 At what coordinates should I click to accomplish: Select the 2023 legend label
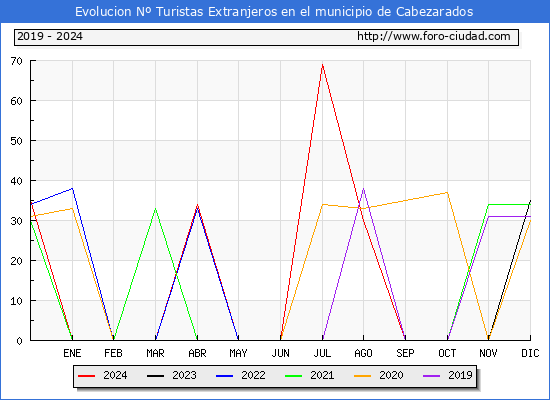pos(184,375)
